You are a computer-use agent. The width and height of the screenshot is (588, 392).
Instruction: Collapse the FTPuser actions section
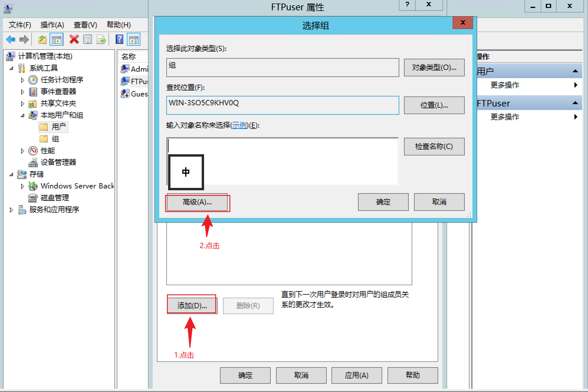tap(575, 103)
